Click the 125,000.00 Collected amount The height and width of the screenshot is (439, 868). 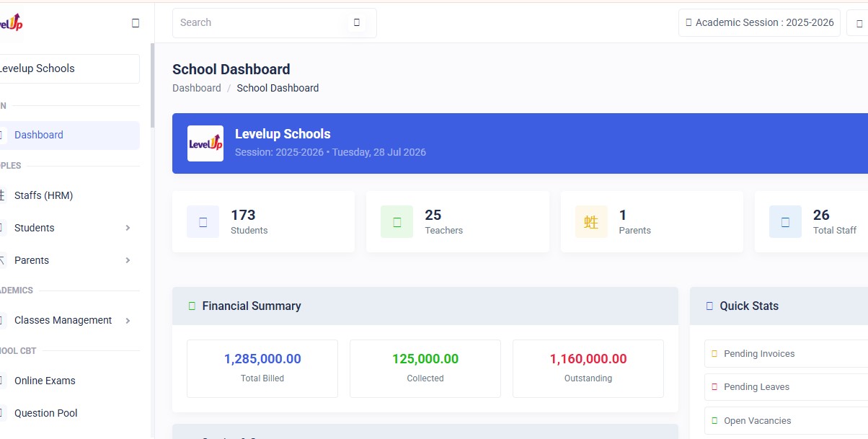[425, 359]
